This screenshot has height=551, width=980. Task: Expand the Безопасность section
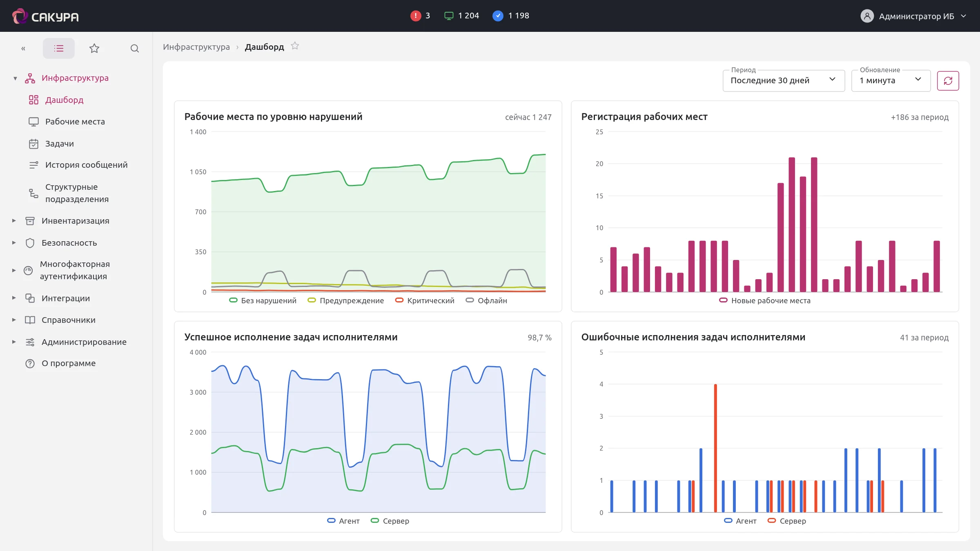[14, 243]
